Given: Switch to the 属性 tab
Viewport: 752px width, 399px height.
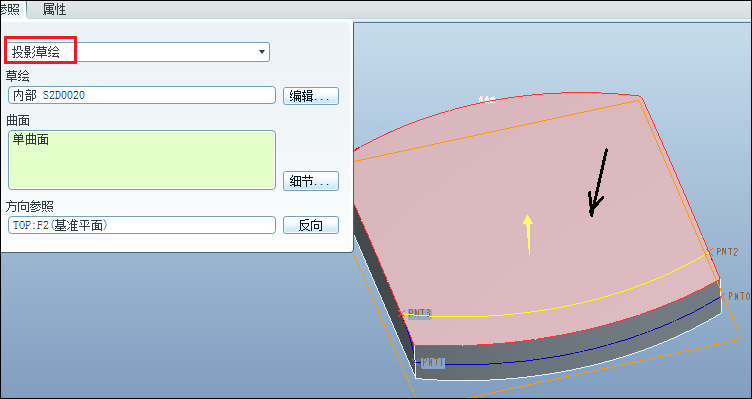Looking at the screenshot, I should tap(54, 10).
